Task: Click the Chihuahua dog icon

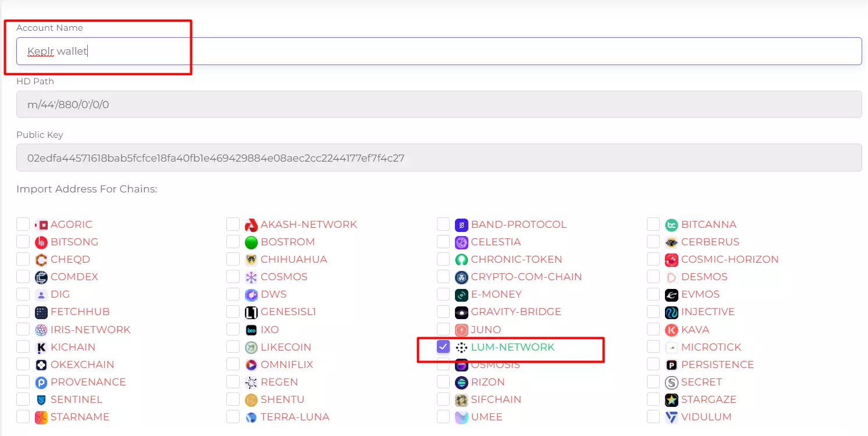Action: pyautogui.click(x=251, y=260)
